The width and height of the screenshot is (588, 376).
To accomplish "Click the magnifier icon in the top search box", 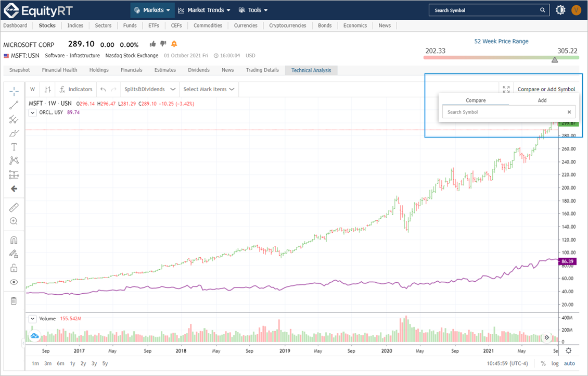I will [542, 10].
